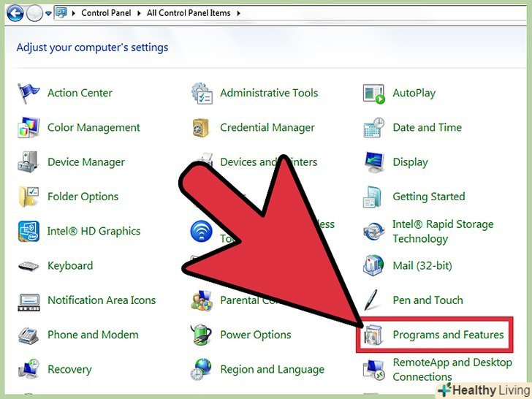Screen dimensions: 532x399
Task: Click the Recovery link
Action: [x=69, y=370]
